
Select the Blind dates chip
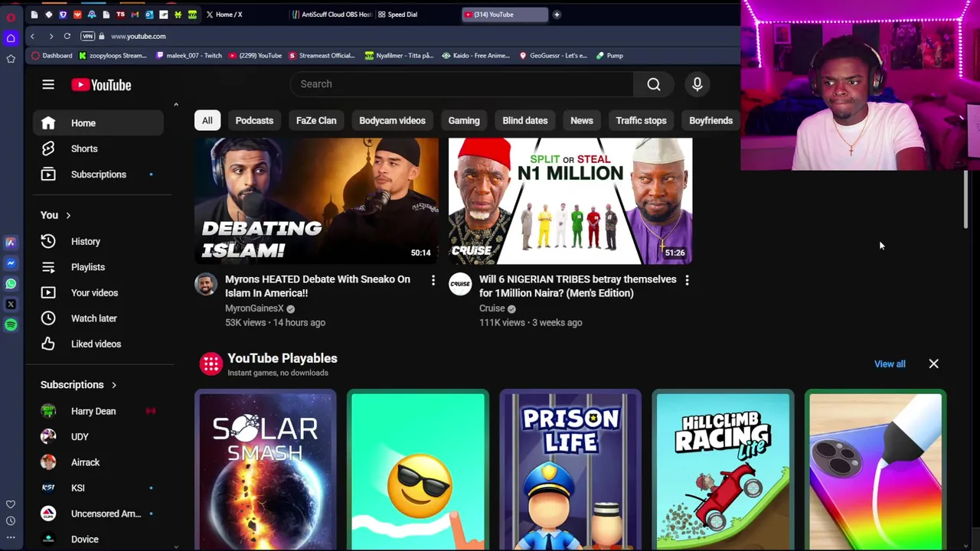tap(525, 120)
